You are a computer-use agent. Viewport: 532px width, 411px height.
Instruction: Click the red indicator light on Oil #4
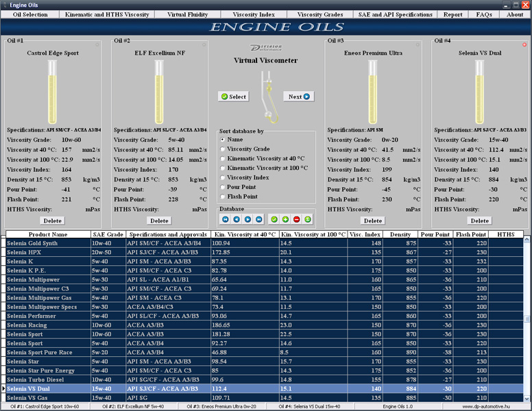click(524, 45)
